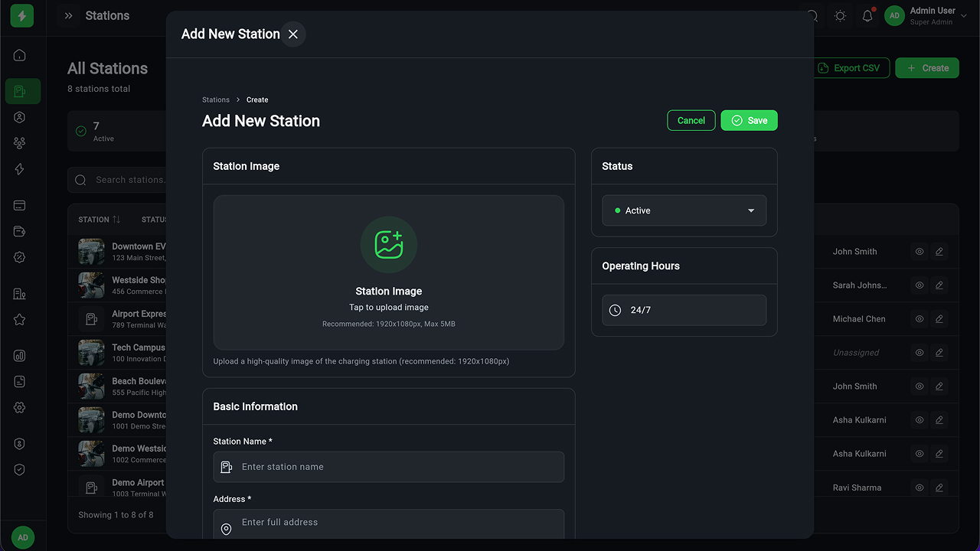Toggle the light/dark theme icon
This screenshot has height=551, width=980.
tap(840, 16)
